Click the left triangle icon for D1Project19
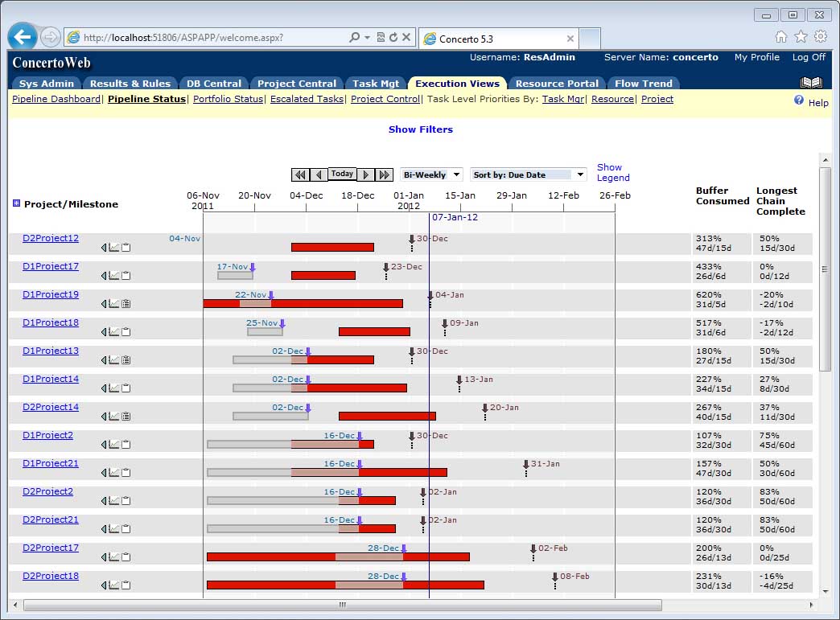Screen dimensions: 840x620 coord(104,304)
